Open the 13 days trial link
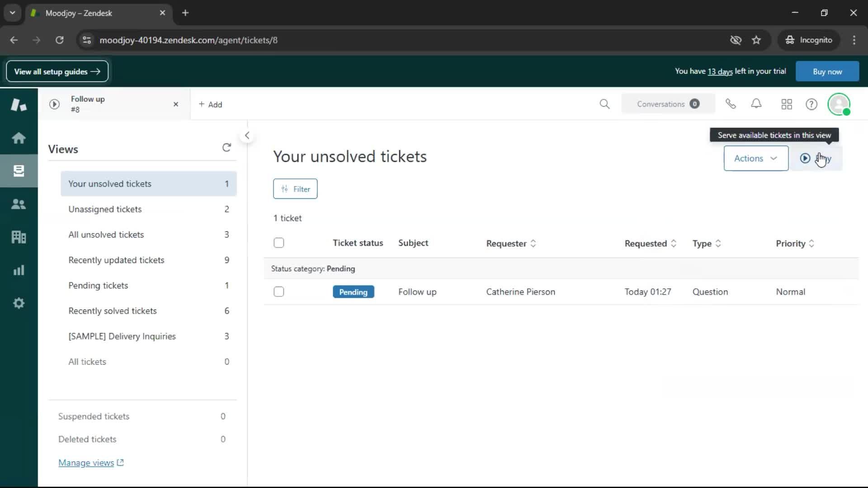This screenshot has height=488, width=868. (x=720, y=71)
